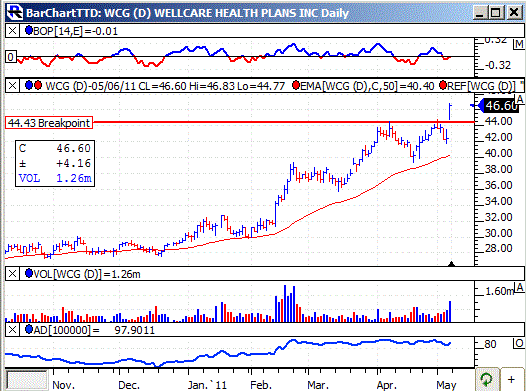The image size is (526, 391).
Task: Click the VOL[WCG (D)]=1.26m label
Action: tap(87, 274)
